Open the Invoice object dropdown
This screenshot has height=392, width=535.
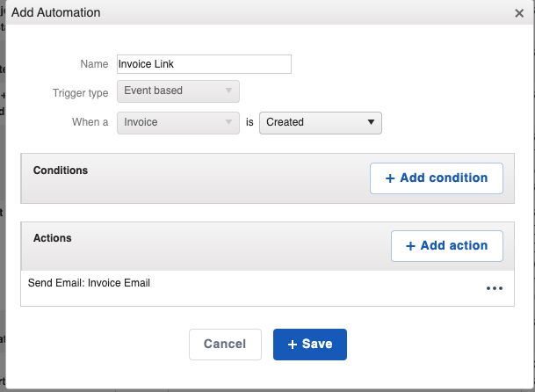pos(178,122)
